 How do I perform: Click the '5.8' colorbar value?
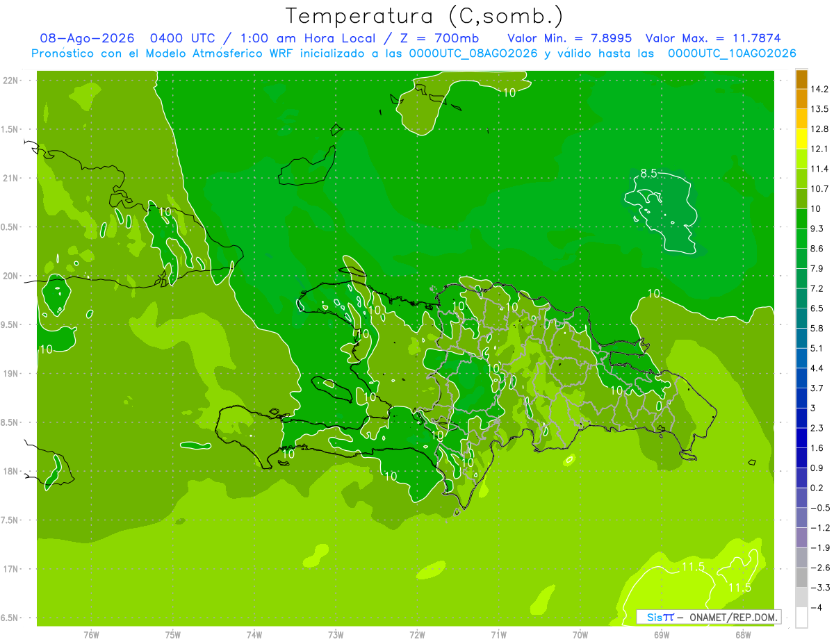817,328
